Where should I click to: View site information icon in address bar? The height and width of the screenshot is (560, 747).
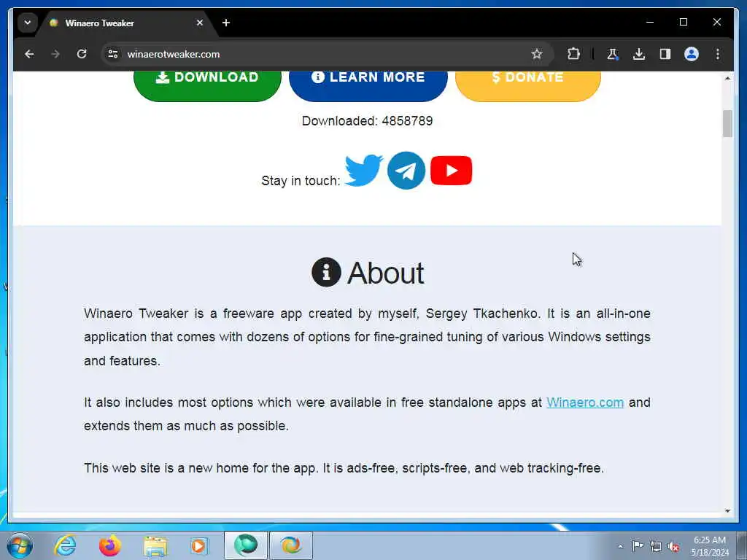point(113,54)
